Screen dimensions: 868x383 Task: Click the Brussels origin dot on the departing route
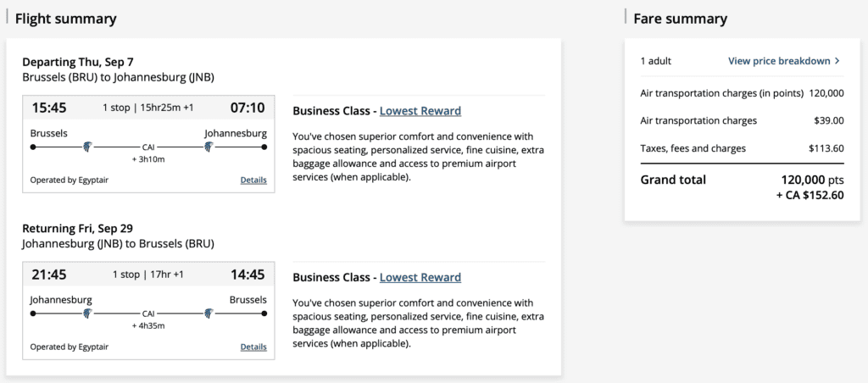point(33,147)
